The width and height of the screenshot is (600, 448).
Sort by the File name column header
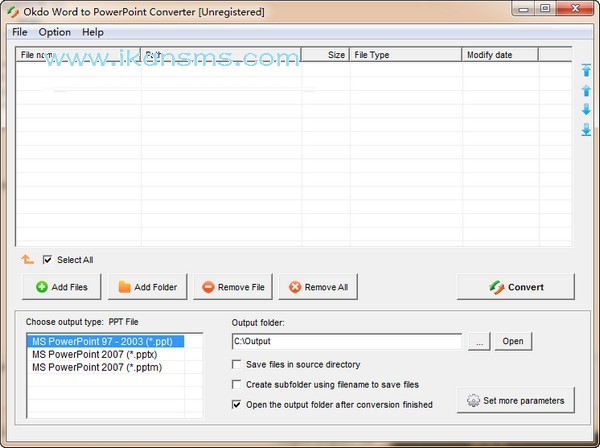click(x=78, y=55)
